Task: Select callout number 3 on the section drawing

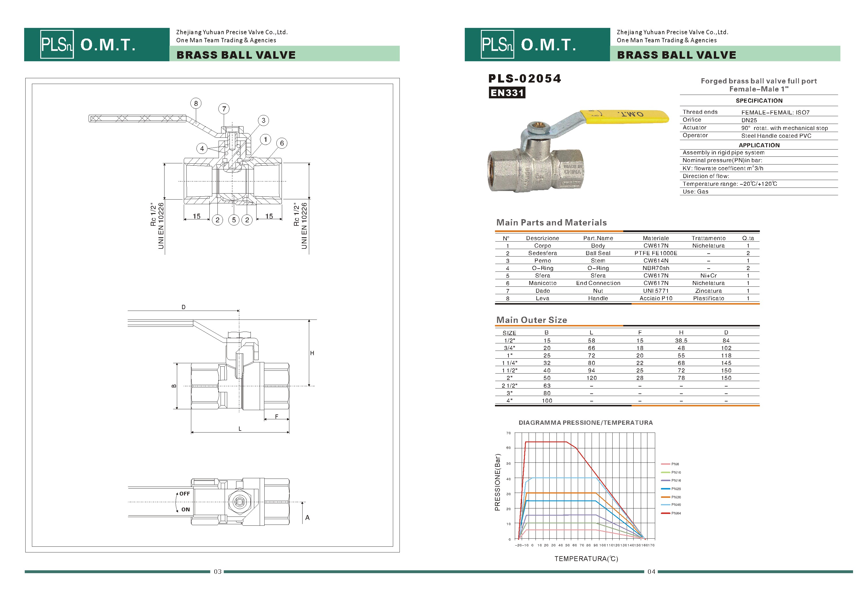Action: (263, 120)
